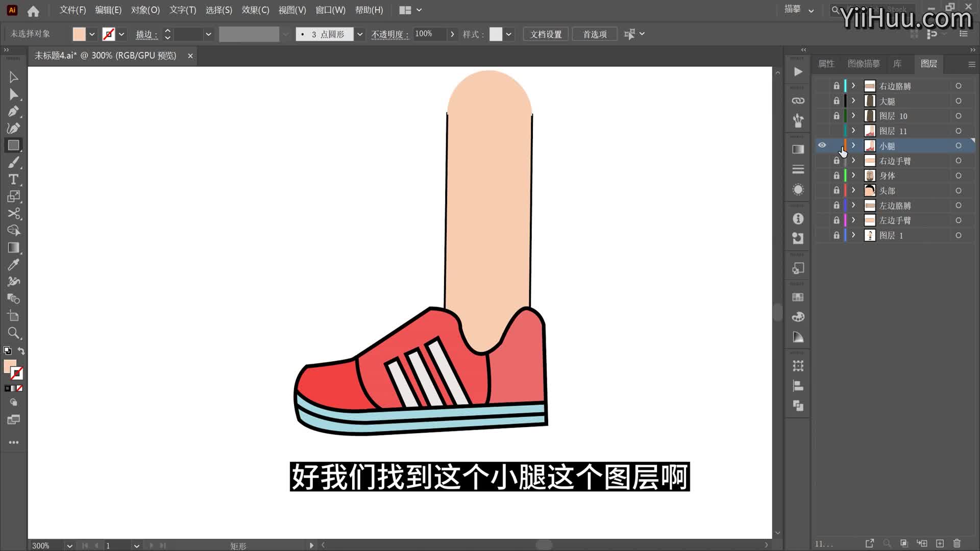Click style swatch next to 样式

coord(496,34)
